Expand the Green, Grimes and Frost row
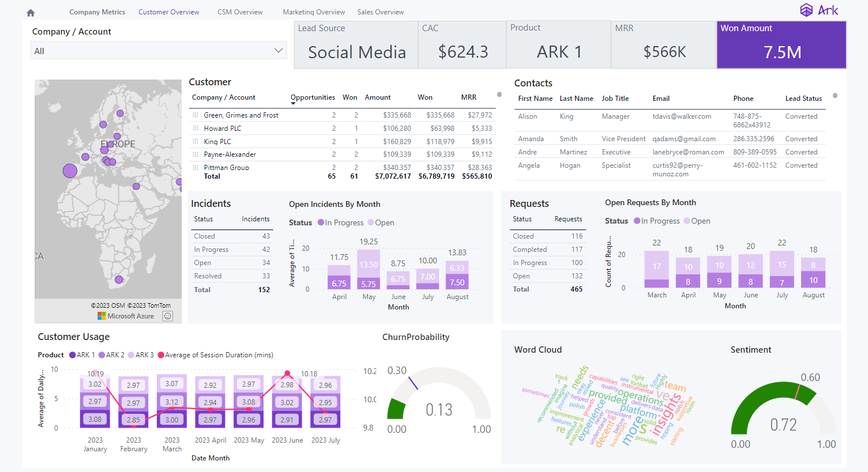868x472 pixels. pyautogui.click(x=194, y=115)
